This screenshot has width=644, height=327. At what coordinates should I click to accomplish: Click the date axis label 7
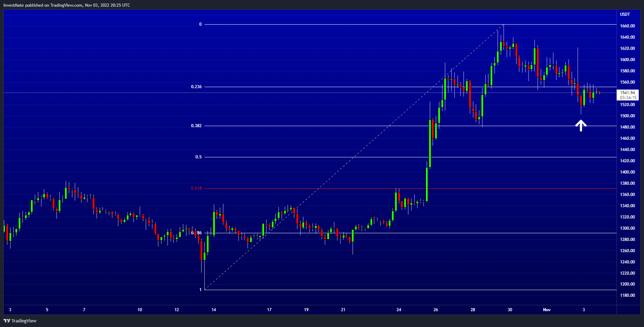tap(84, 310)
